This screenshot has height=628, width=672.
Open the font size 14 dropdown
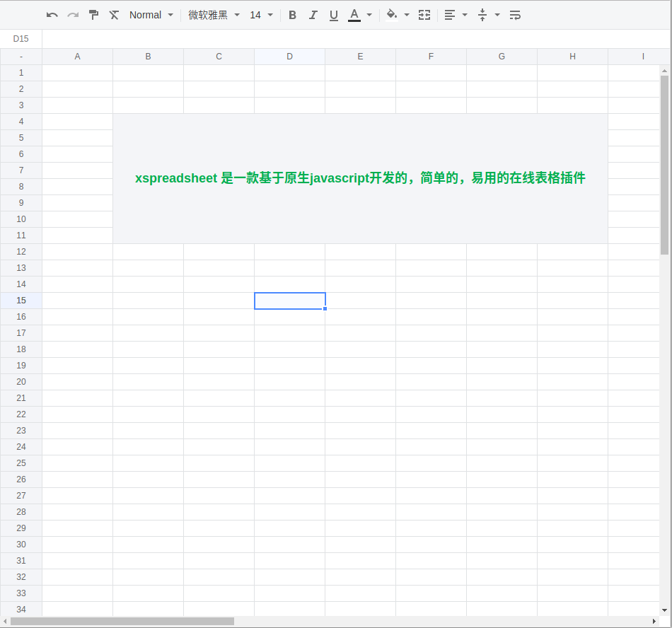(x=261, y=16)
